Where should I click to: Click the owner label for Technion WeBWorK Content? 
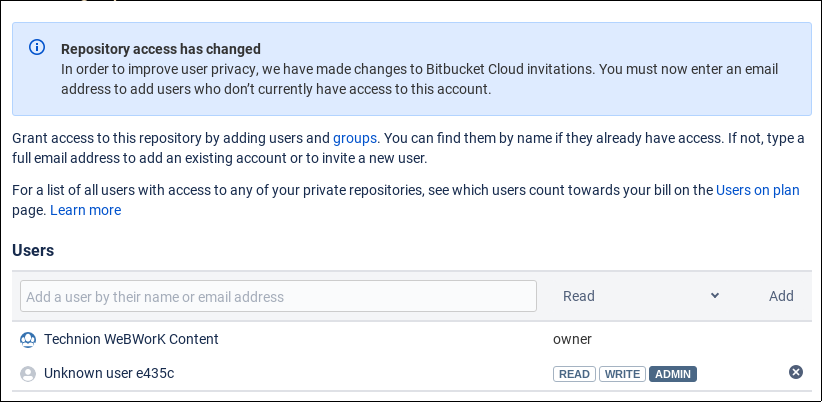(x=572, y=340)
